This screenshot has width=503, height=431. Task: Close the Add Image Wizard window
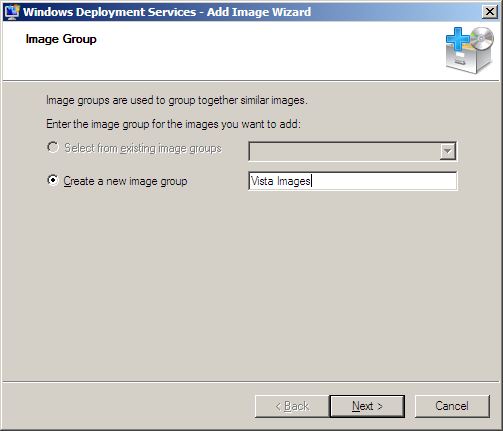[490, 12]
